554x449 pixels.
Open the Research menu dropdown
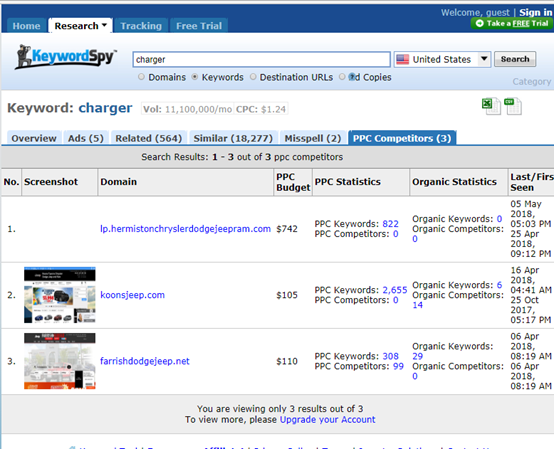[x=81, y=26]
